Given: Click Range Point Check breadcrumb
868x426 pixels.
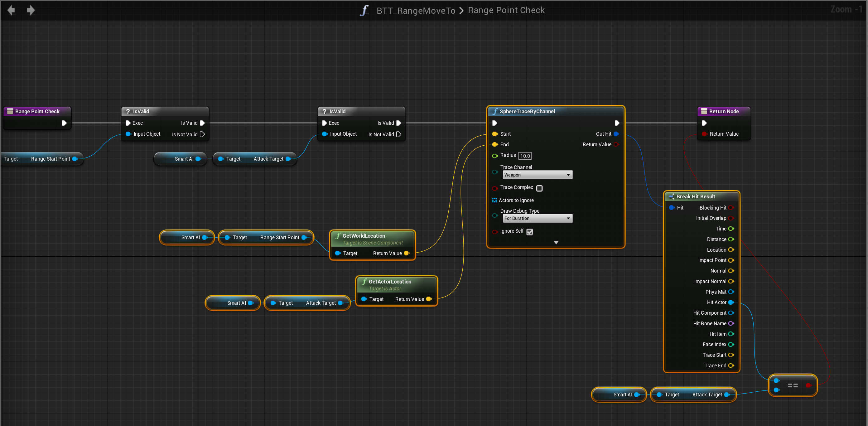Looking at the screenshot, I should pos(506,10).
